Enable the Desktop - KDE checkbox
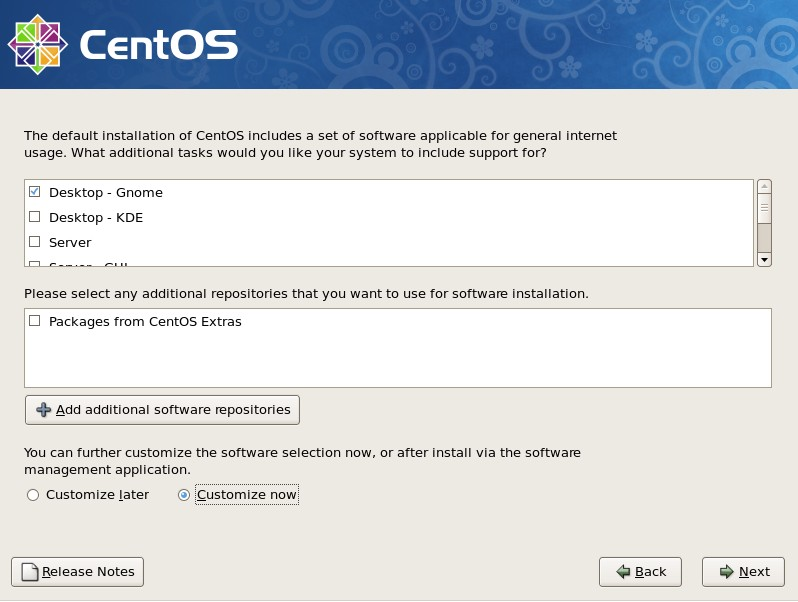 (x=35, y=217)
